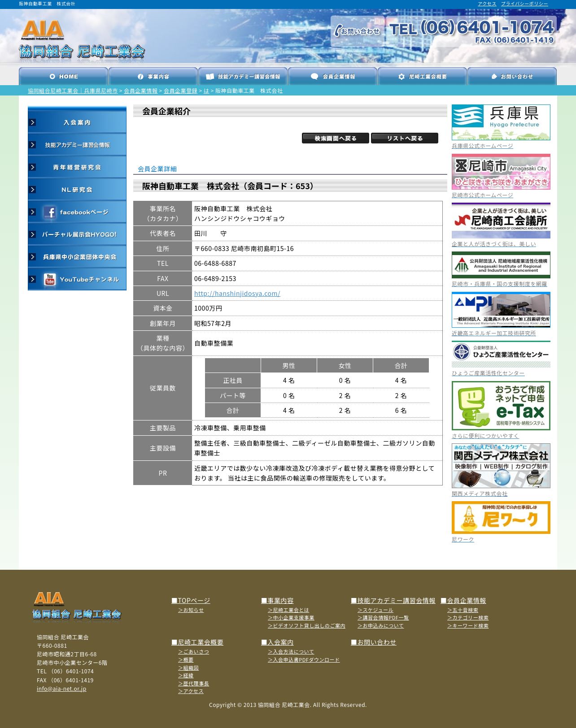The image size is (576, 728).
Task: Open footer ■お問い合わせ link
Action: point(374,642)
